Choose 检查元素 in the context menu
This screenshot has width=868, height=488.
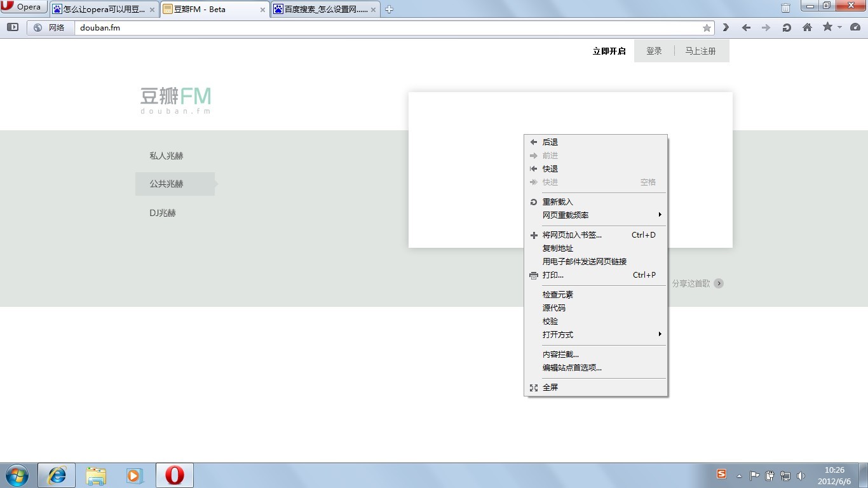click(595, 295)
